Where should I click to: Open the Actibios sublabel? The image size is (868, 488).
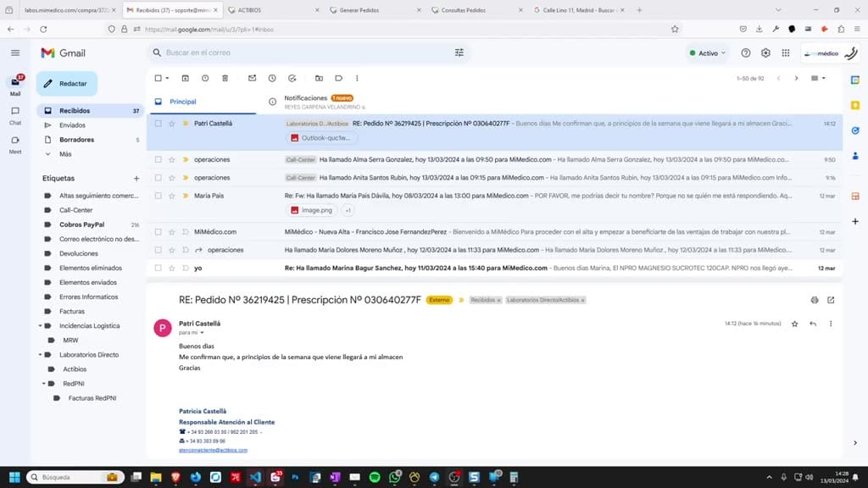(x=75, y=369)
